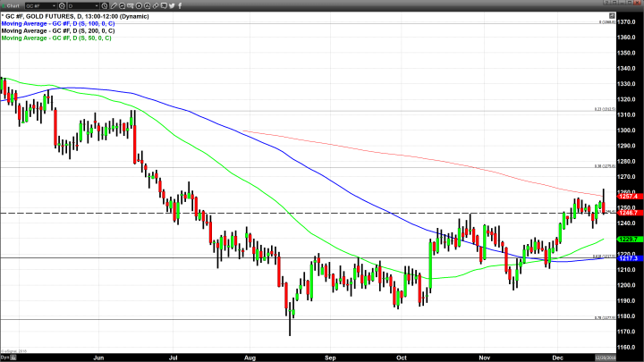This screenshot has height=362, width=644.
Task: Click the GOLD FUTURES chart title text
Action: 63,16
